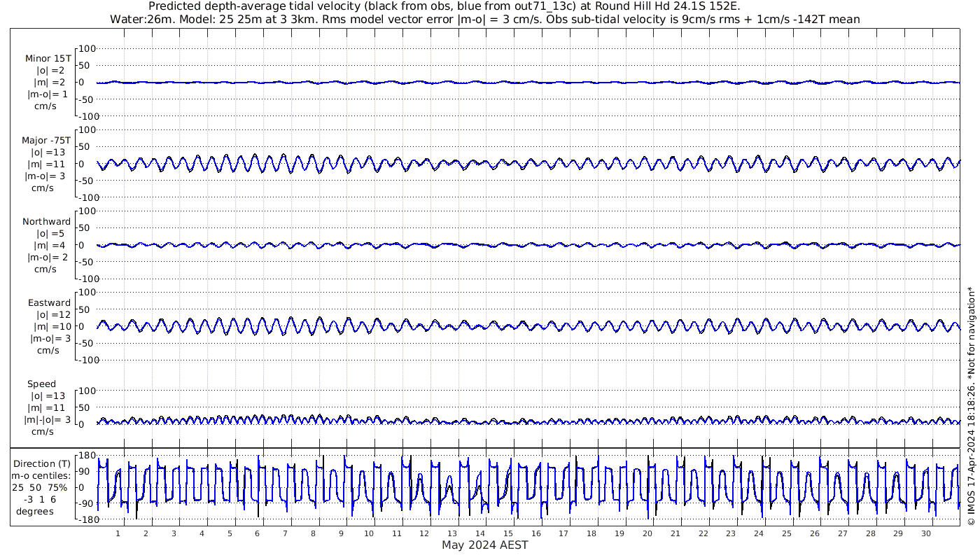
Task: Click the subtitle line starting 'Water:26m. Model:'
Action: pyautogui.click(x=484, y=19)
